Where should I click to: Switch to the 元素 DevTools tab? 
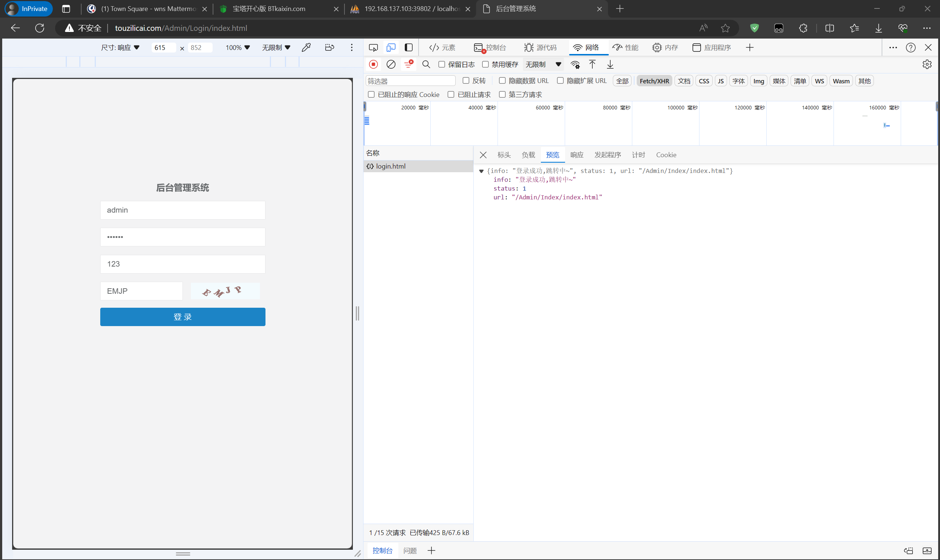tap(442, 47)
